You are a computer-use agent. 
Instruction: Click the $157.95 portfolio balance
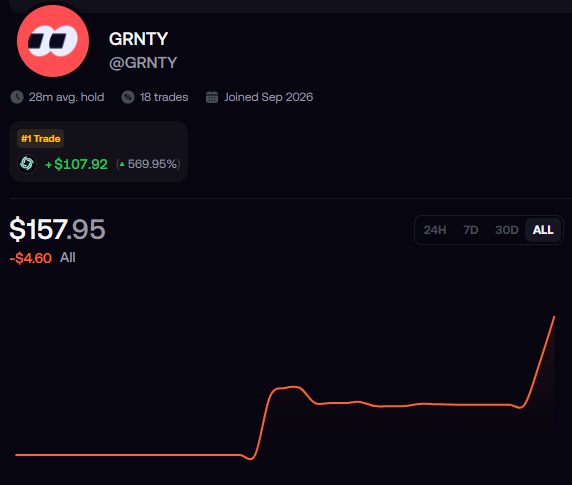tap(57, 229)
